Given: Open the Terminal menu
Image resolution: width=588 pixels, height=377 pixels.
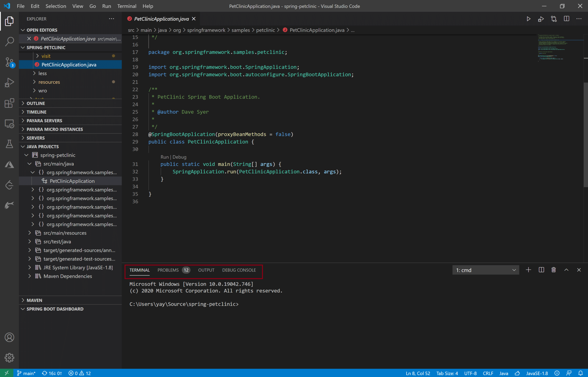Looking at the screenshot, I should pos(127,6).
